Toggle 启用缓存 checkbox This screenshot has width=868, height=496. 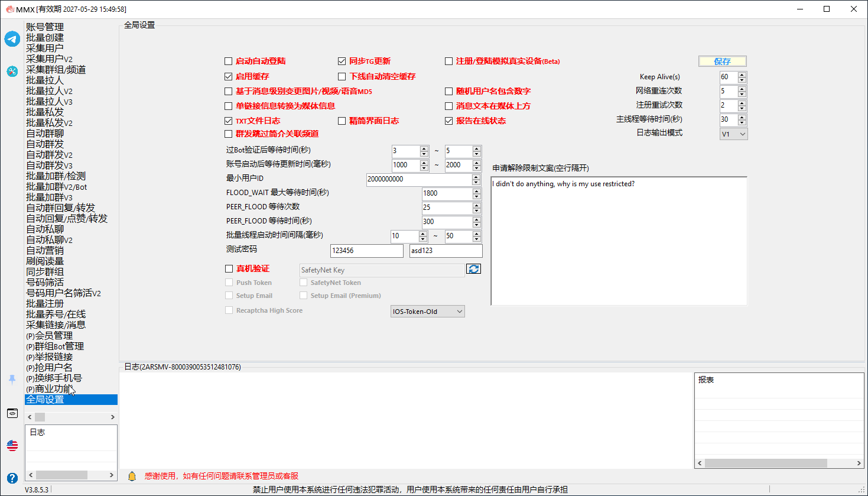[228, 77]
